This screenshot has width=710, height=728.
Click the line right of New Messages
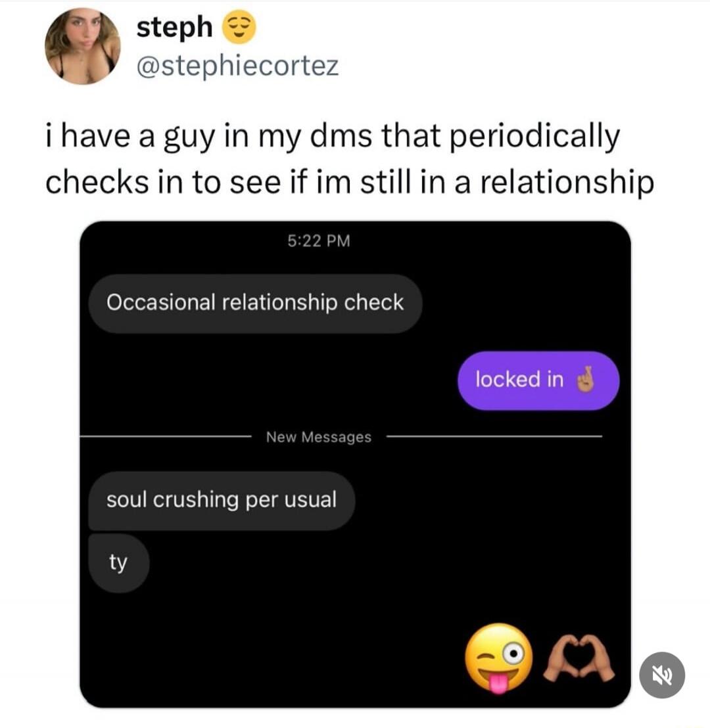pos(494,436)
